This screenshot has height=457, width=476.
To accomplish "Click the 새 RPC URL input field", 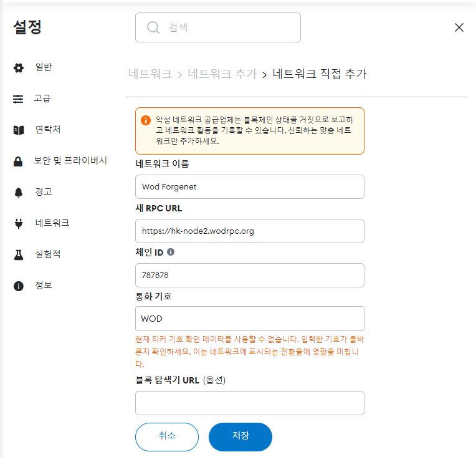I will [x=250, y=231].
